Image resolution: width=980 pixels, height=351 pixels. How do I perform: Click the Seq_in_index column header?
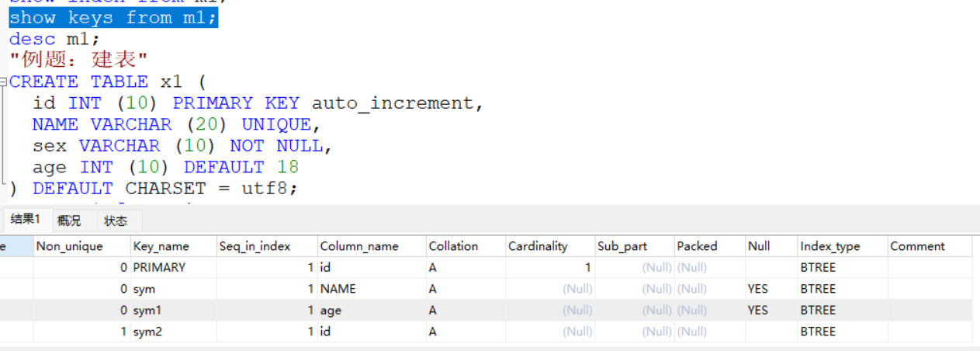(255, 246)
